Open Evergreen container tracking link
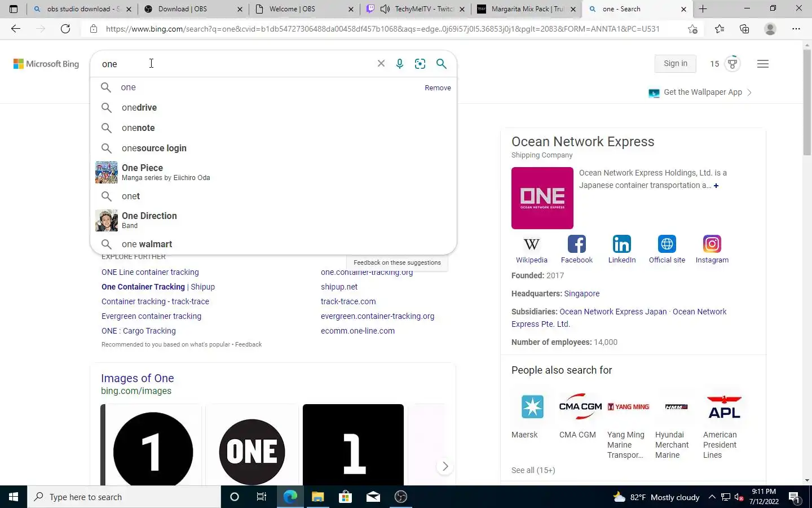 pos(151,316)
